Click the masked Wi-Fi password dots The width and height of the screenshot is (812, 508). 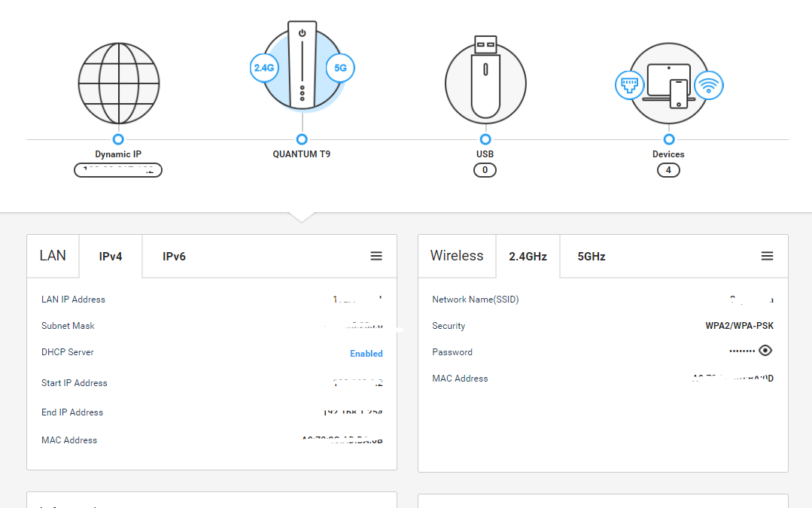742,351
